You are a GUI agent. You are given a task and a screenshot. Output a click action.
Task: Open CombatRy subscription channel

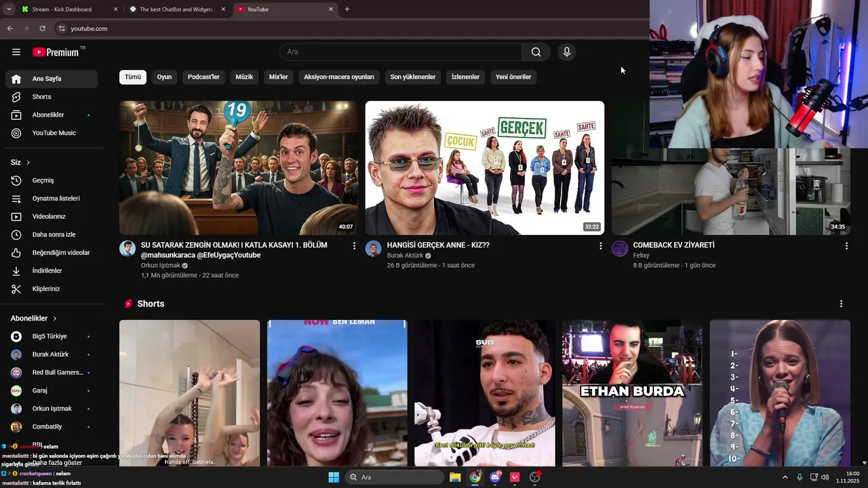(x=52, y=426)
